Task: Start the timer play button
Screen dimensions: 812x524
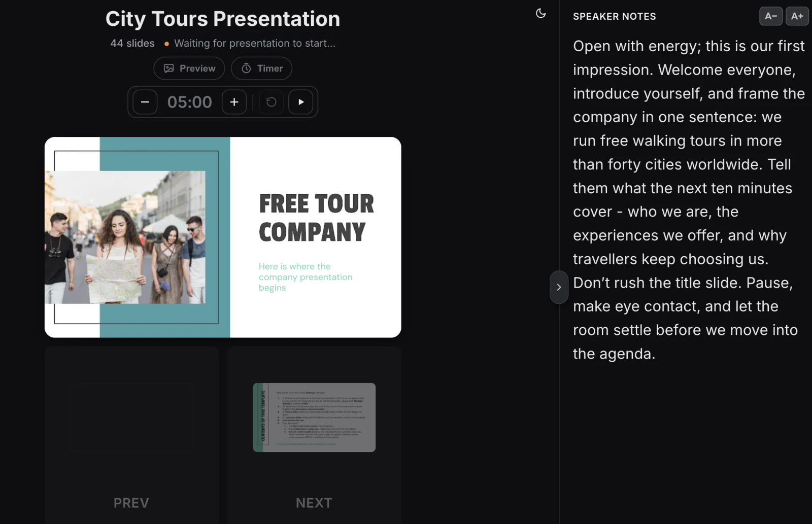Action: click(x=301, y=102)
